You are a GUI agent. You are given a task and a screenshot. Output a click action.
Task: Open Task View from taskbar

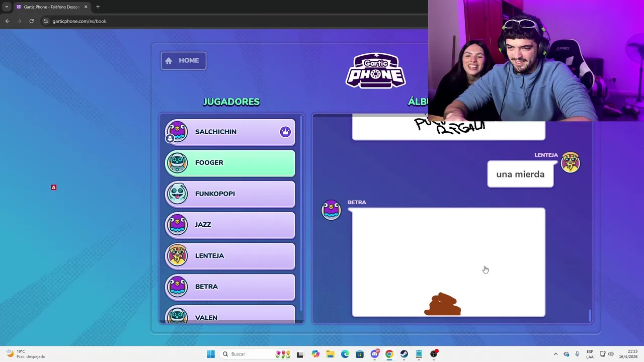tap(300, 354)
